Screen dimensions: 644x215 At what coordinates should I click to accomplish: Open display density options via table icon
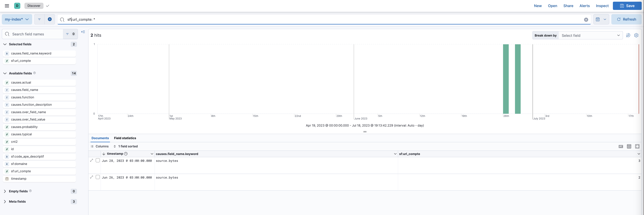pos(629,146)
